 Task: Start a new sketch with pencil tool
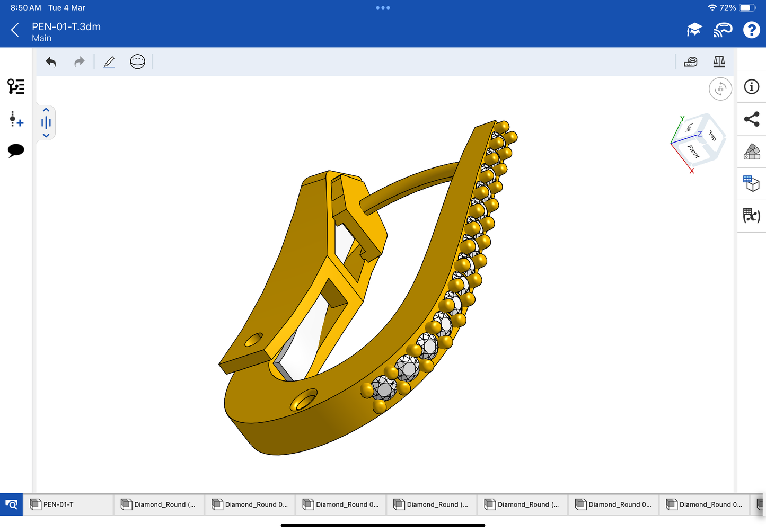(109, 62)
